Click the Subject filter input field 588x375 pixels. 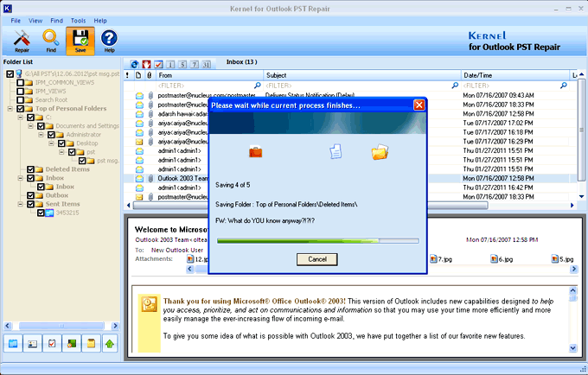(358, 86)
